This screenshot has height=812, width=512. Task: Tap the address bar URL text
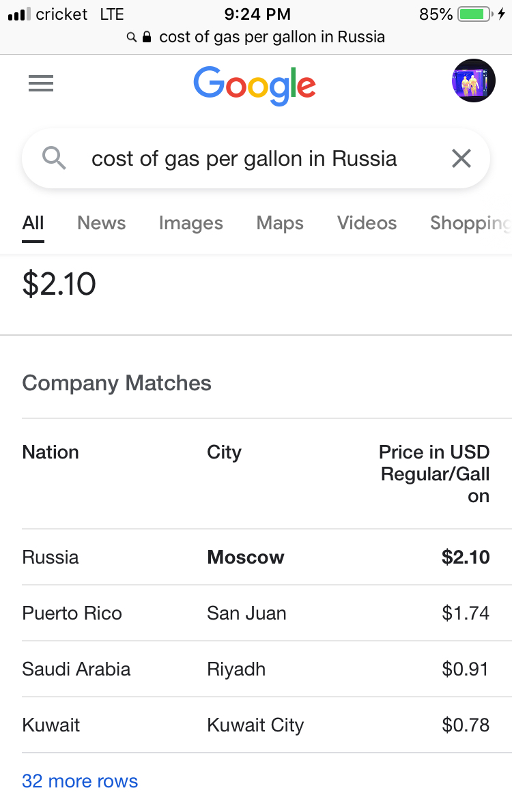(x=272, y=37)
